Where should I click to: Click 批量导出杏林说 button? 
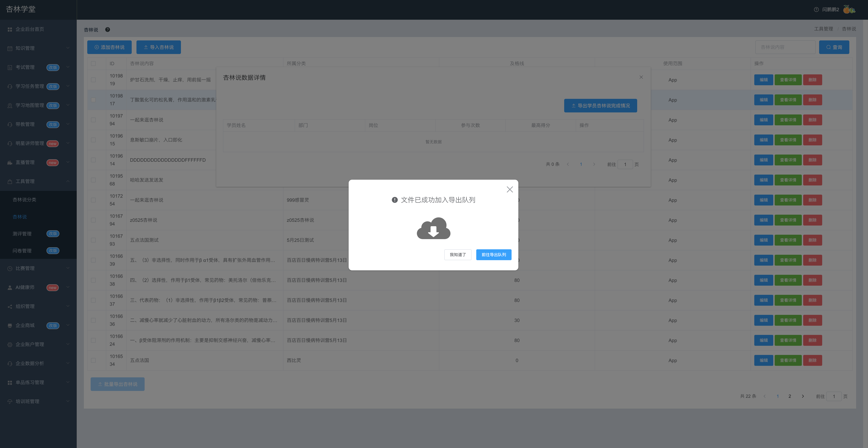[x=117, y=384]
